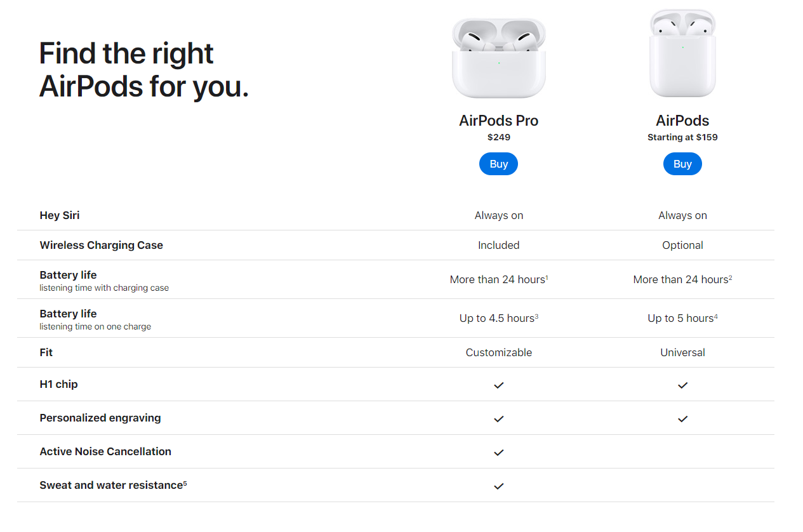Screen dimensions: 803x532
Task: Click the Starting at $159 price text
Action: (x=682, y=137)
